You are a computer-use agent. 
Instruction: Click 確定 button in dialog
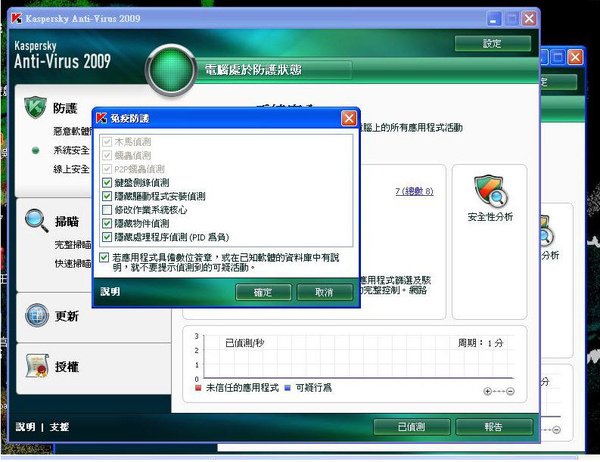click(263, 292)
